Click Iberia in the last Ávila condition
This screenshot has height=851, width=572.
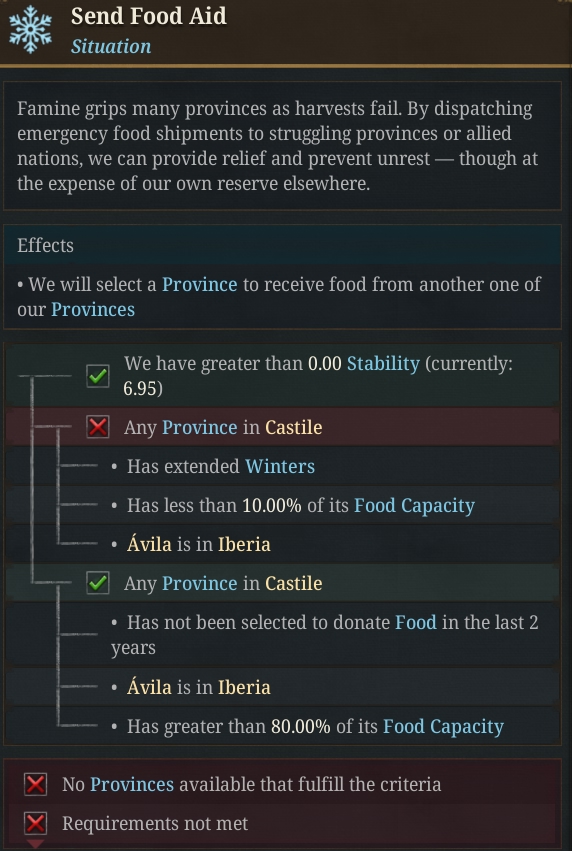point(244,687)
